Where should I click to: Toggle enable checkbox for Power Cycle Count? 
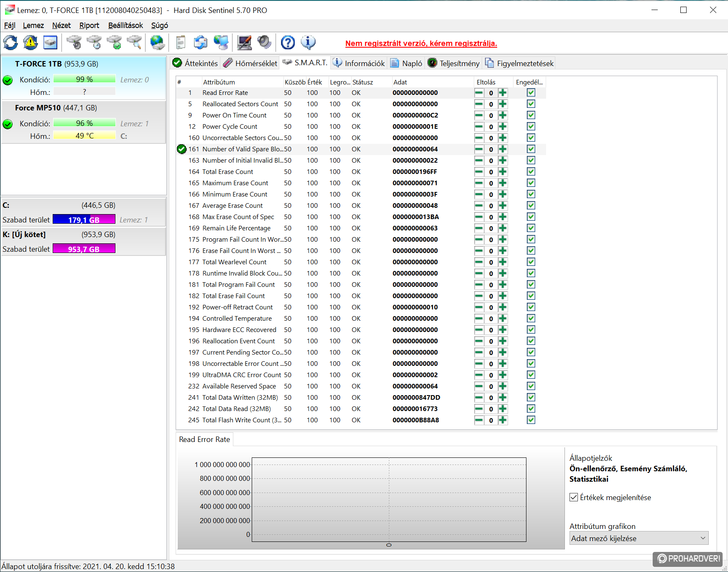[531, 126]
